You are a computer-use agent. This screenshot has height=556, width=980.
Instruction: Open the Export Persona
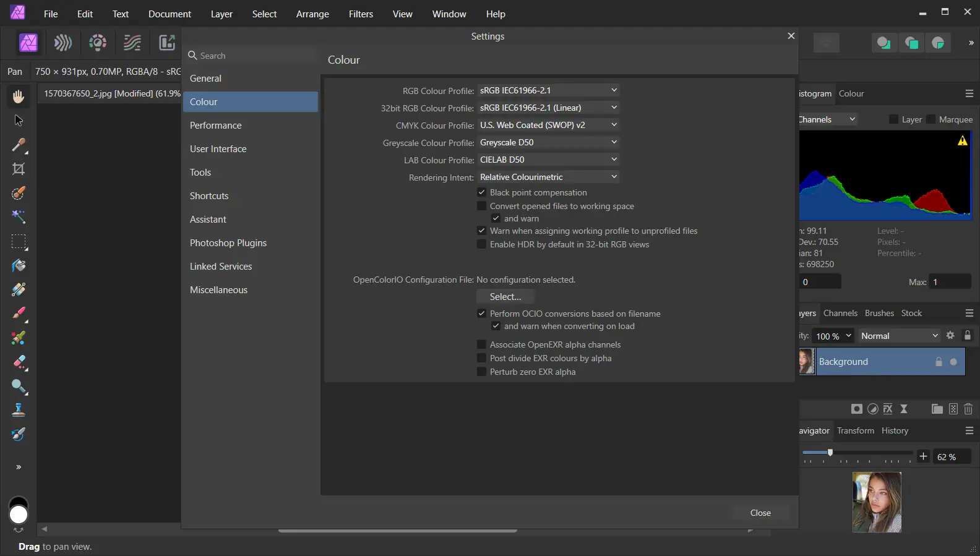point(167,43)
